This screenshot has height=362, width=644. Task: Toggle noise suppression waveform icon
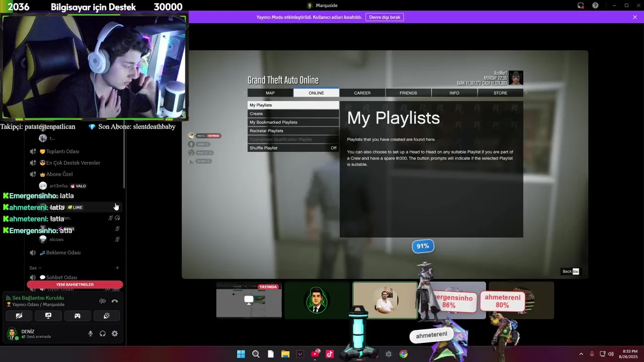[x=103, y=301]
